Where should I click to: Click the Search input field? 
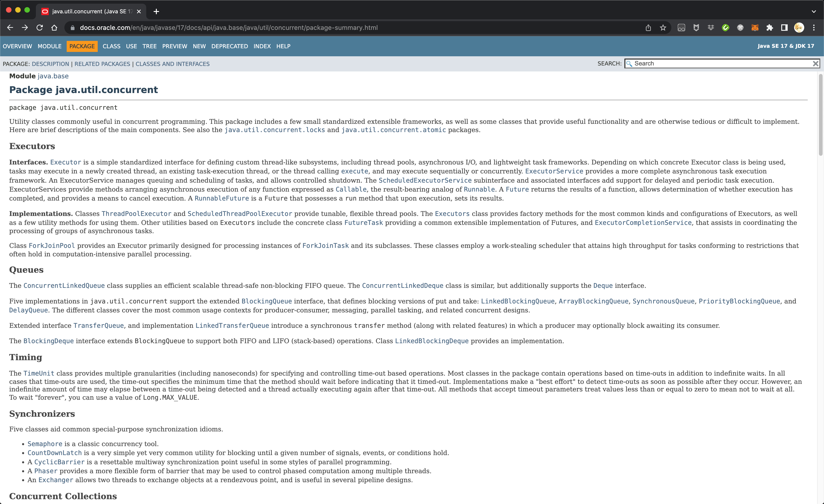[721, 63]
